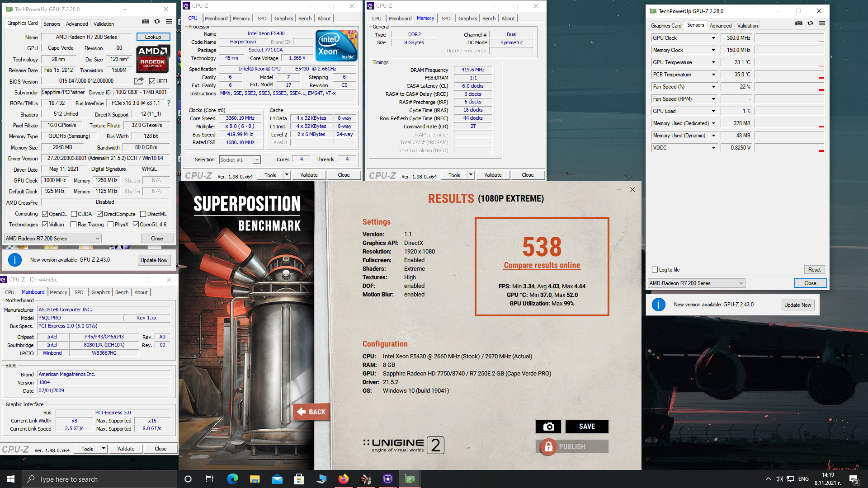Viewport: 868px width, 488px height.
Task: Open the hamburger menu in left GPU-Z window
Action: (169, 21)
